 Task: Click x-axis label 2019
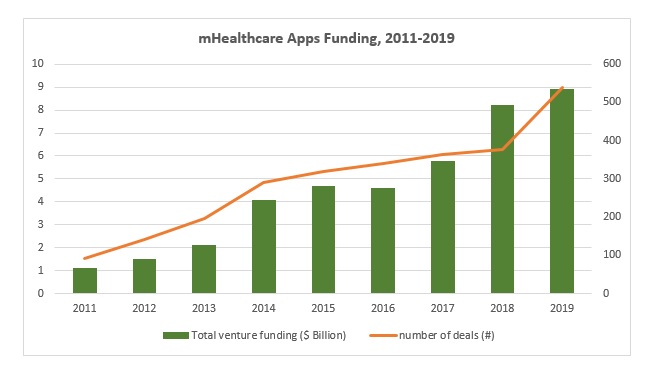click(x=562, y=308)
